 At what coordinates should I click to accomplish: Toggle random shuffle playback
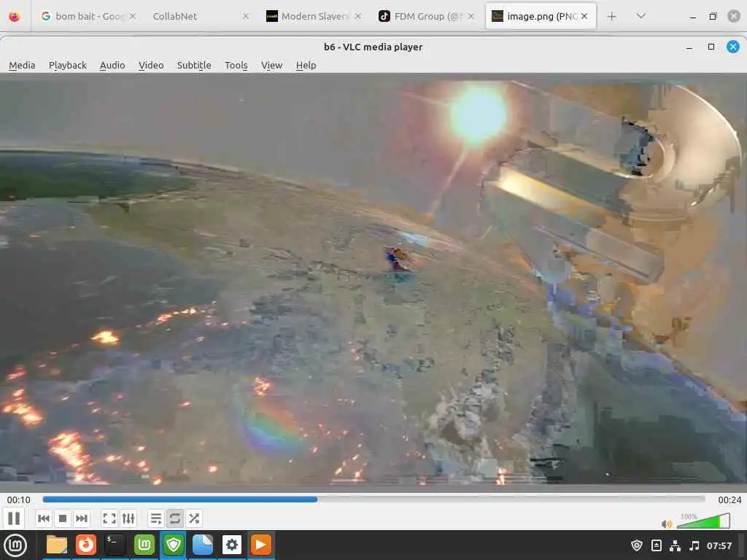tap(194, 518)
